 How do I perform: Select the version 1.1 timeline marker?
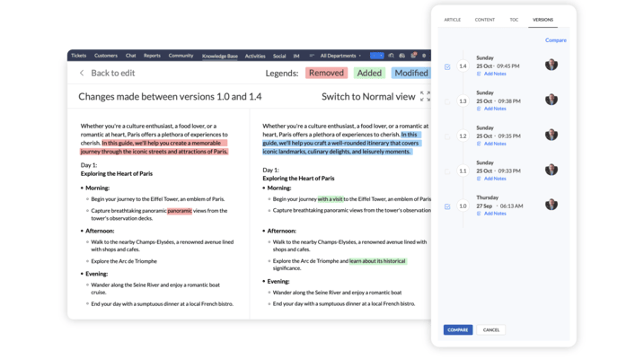click(x=463, y=171)
